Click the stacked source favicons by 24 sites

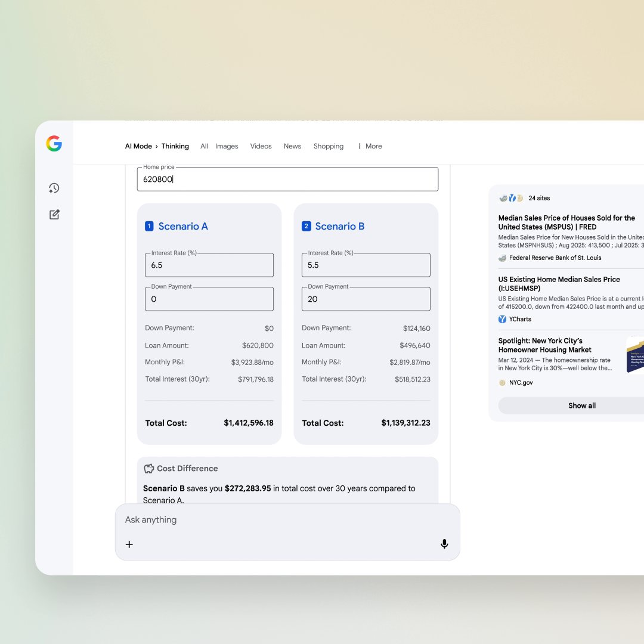[x=511, y=198]
